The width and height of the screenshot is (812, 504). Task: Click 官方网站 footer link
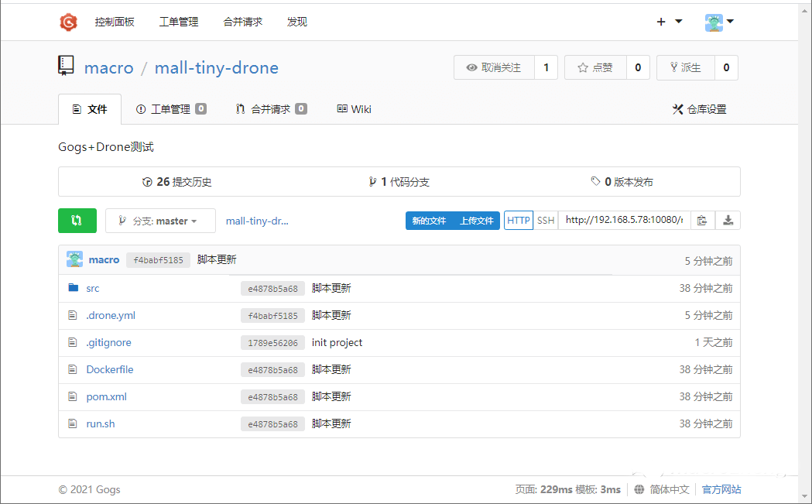(x=721, y=489)
